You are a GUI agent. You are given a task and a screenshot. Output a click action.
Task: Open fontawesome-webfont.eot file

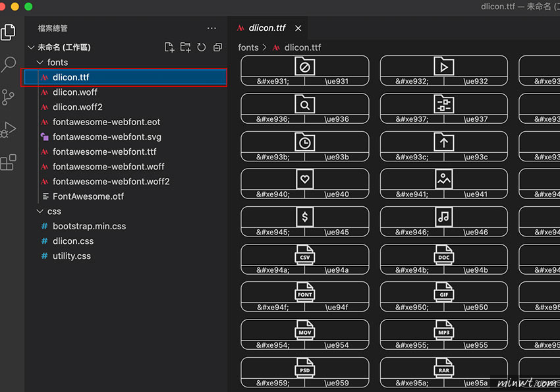(107, 122)
